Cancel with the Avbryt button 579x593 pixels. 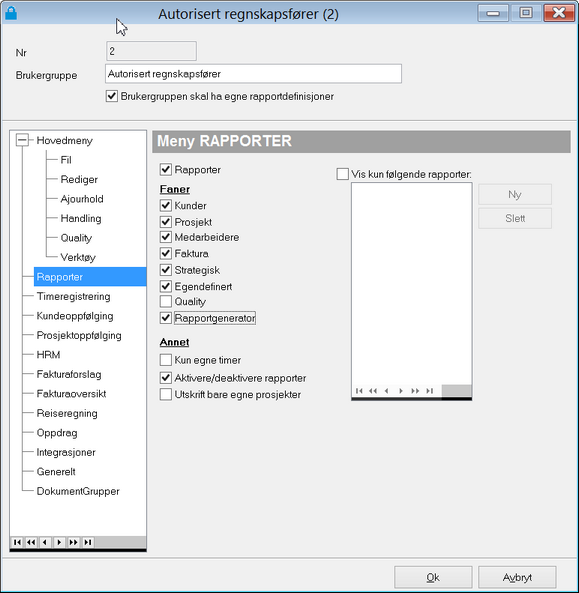click(517, 577)
